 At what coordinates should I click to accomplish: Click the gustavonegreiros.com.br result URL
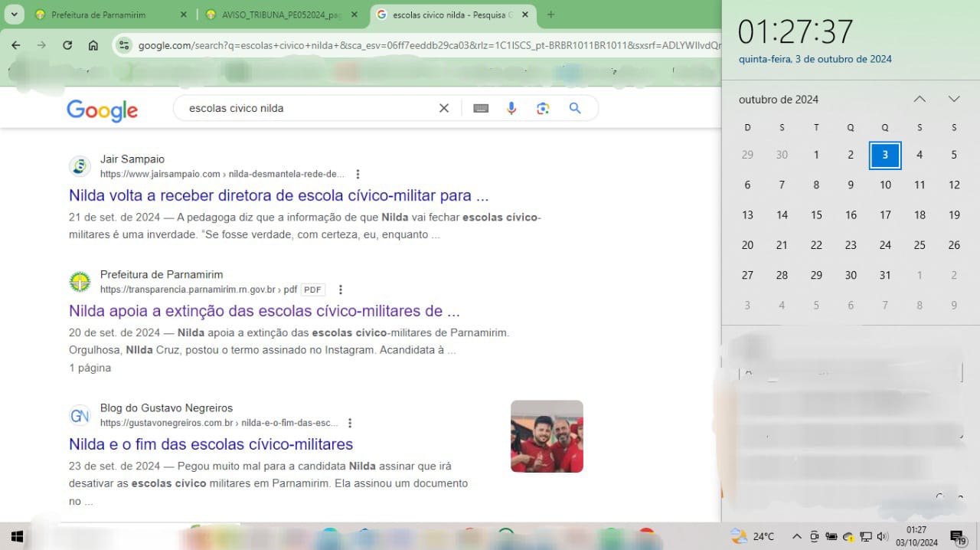point(219,423)
